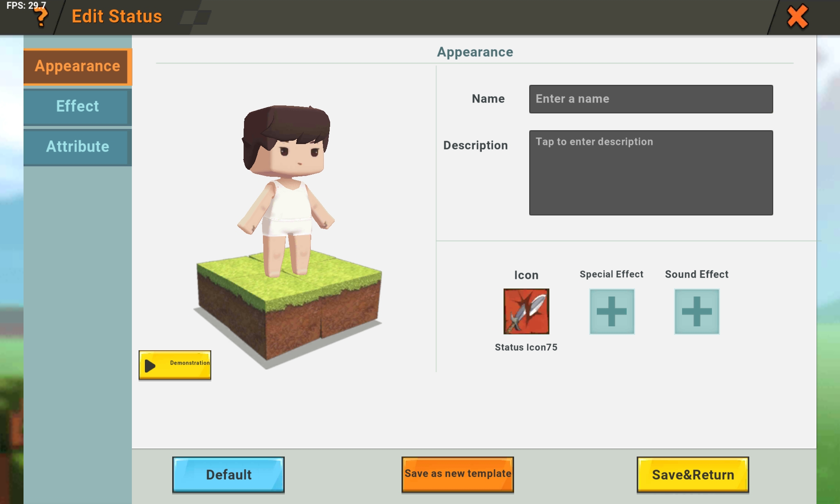Click the Demonstration play button

(x=175, y=364)
